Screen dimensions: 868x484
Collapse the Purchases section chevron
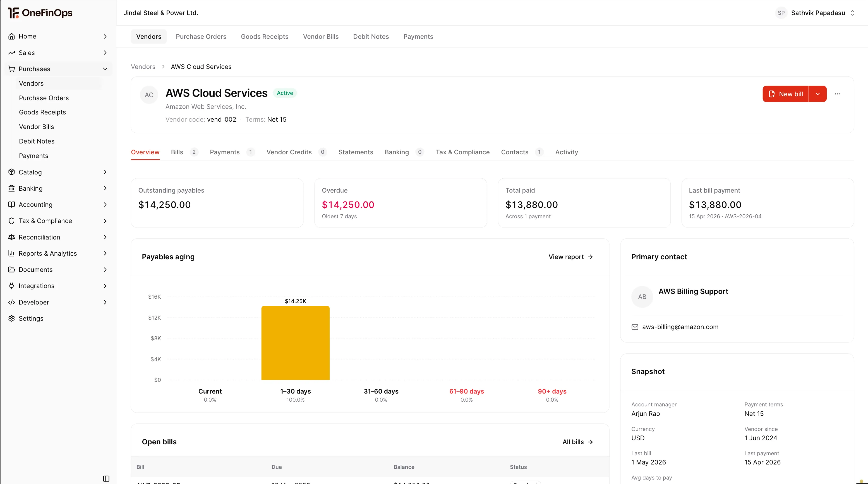105,69
